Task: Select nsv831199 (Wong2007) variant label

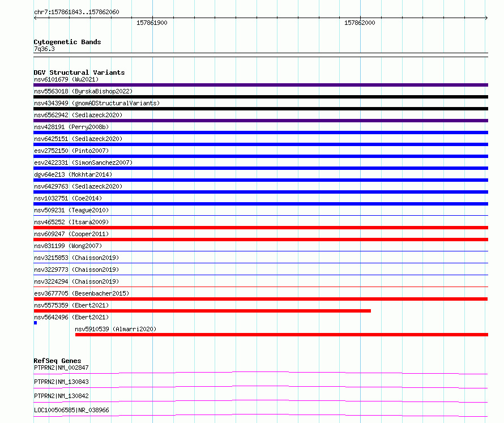Action: click(x=68, y=246)
